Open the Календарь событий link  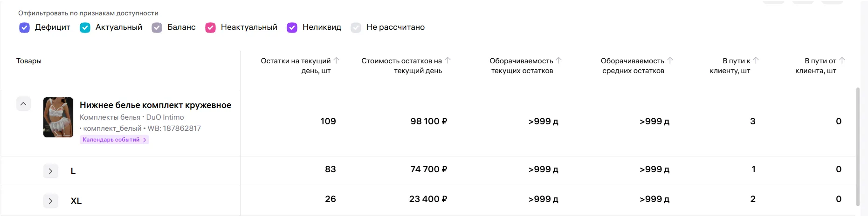[114, 140]
